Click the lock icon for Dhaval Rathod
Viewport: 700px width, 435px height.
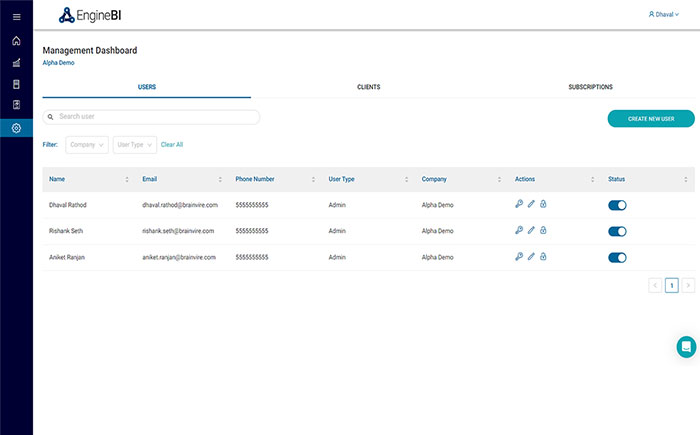pos(543,204)
